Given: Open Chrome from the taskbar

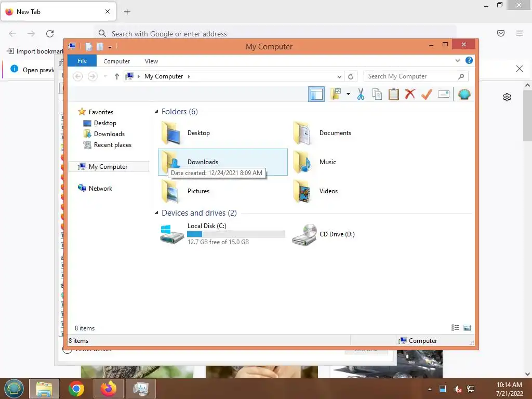Looking at the screenshot, I should (x=76, y=389).
